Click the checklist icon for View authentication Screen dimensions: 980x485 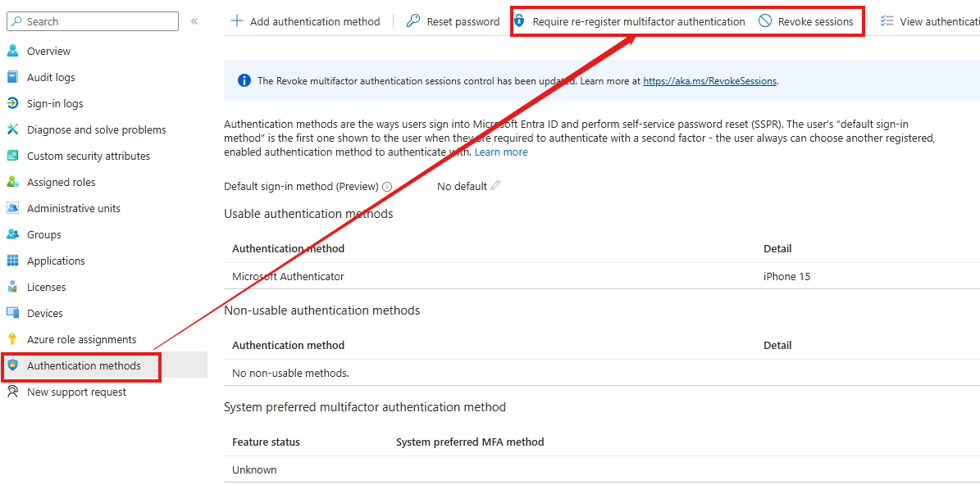tap(887, 21)
